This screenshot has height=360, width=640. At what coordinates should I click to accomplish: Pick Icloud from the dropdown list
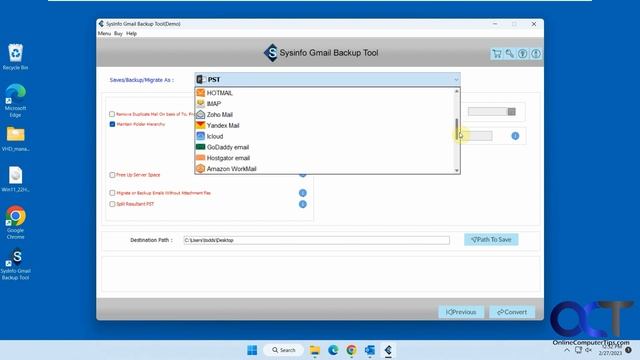[324, 136]
